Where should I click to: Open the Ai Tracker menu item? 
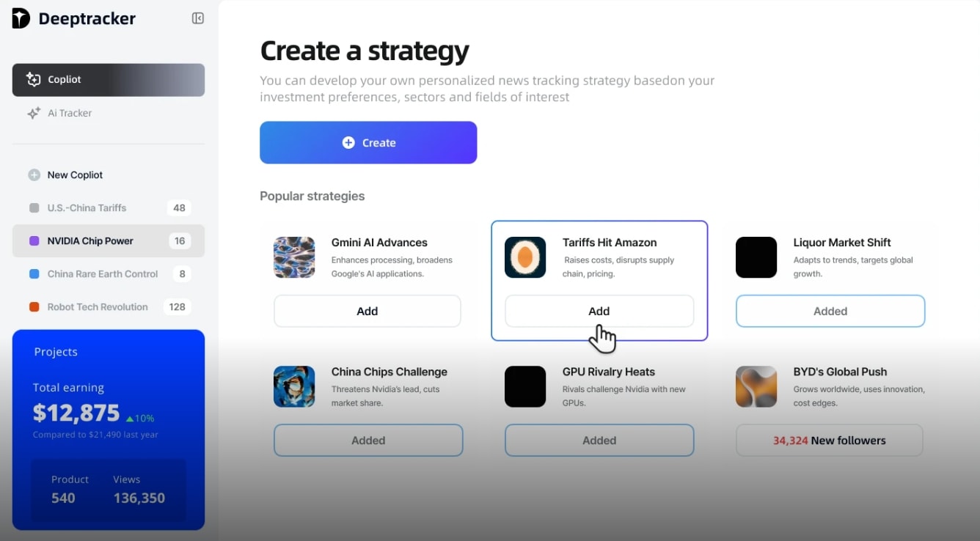pos(109,113)
